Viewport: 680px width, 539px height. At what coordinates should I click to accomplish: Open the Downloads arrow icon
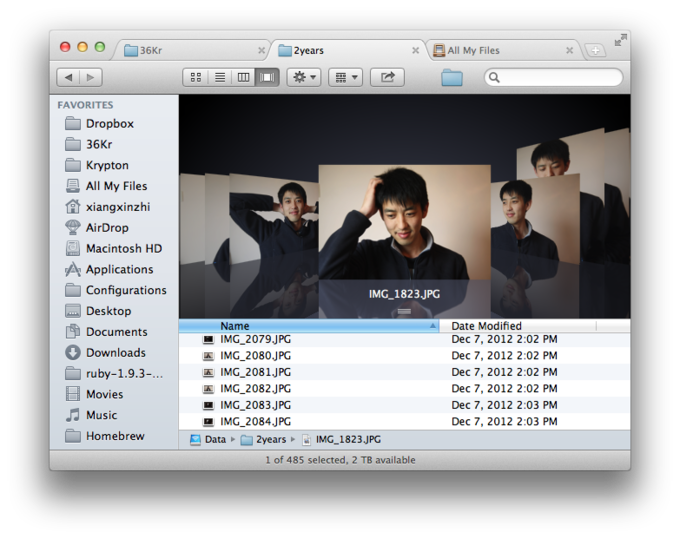coord(72,353)
